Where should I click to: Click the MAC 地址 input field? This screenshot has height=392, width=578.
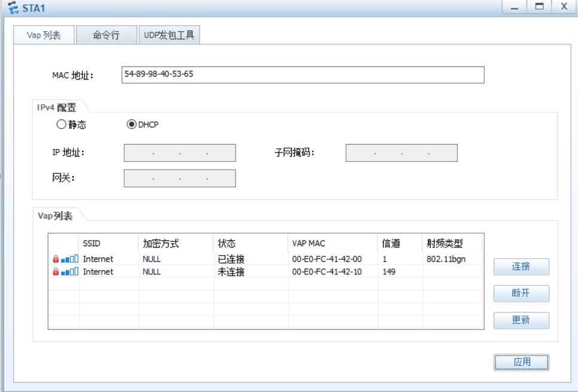click(302, 75)
